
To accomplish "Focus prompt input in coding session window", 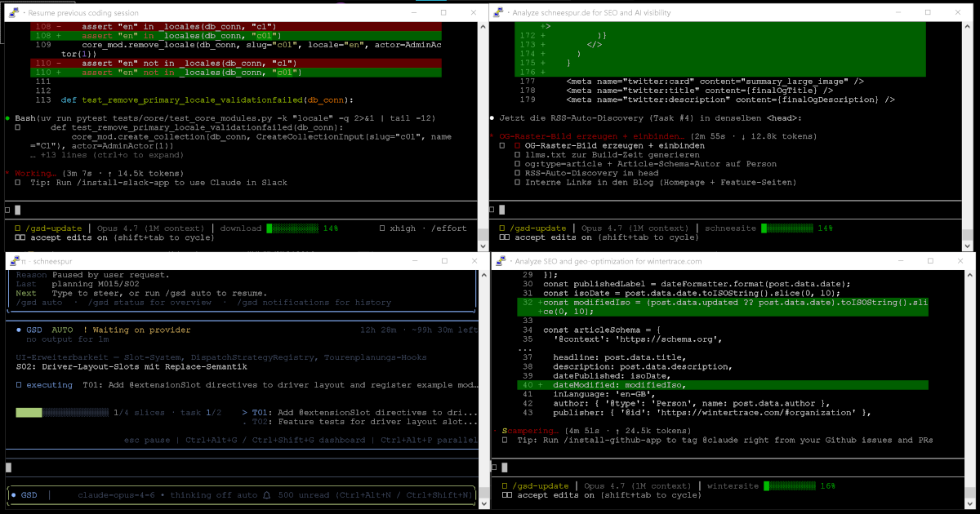I will click(241, 210).
